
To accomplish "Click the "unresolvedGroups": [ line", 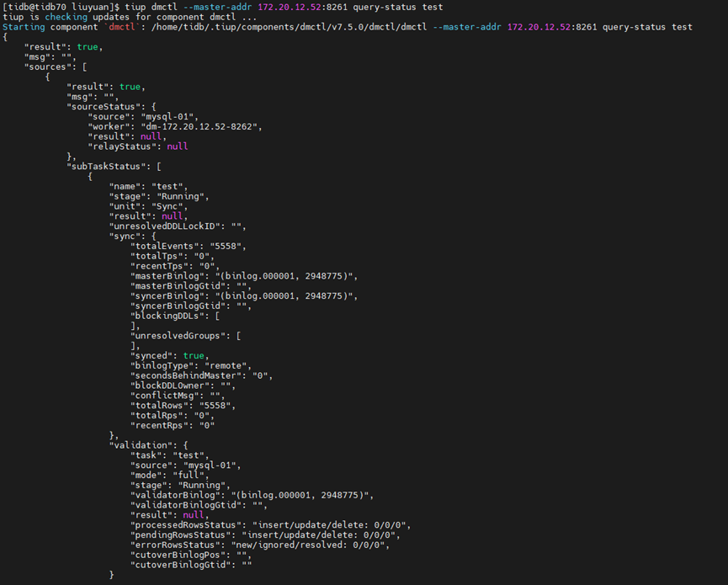I will coord(186,336).
